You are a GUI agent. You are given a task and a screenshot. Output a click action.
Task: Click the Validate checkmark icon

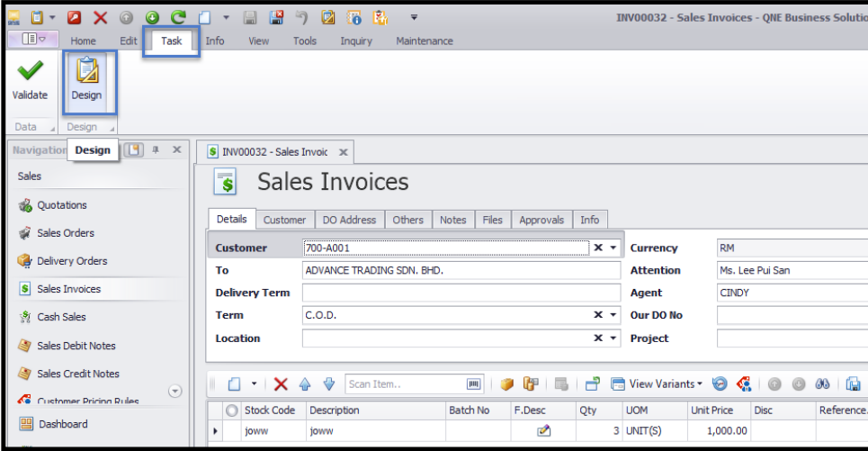pyautogui.click(x=30, y=72)
